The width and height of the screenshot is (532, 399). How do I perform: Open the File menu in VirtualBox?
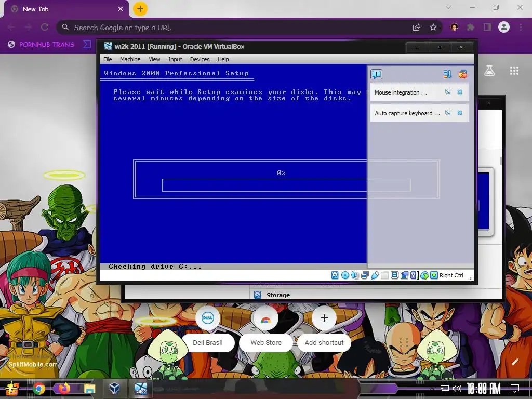[x=108, y=59]
